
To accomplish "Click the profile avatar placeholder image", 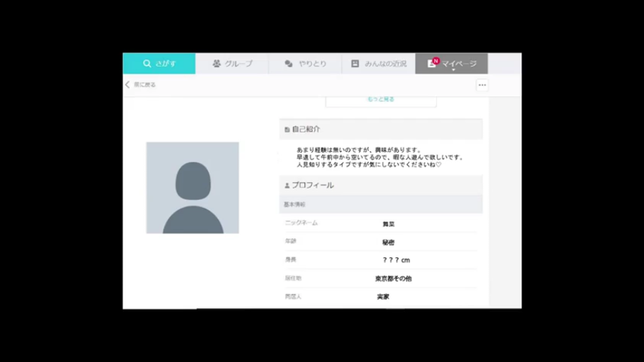I will point(192,188).
